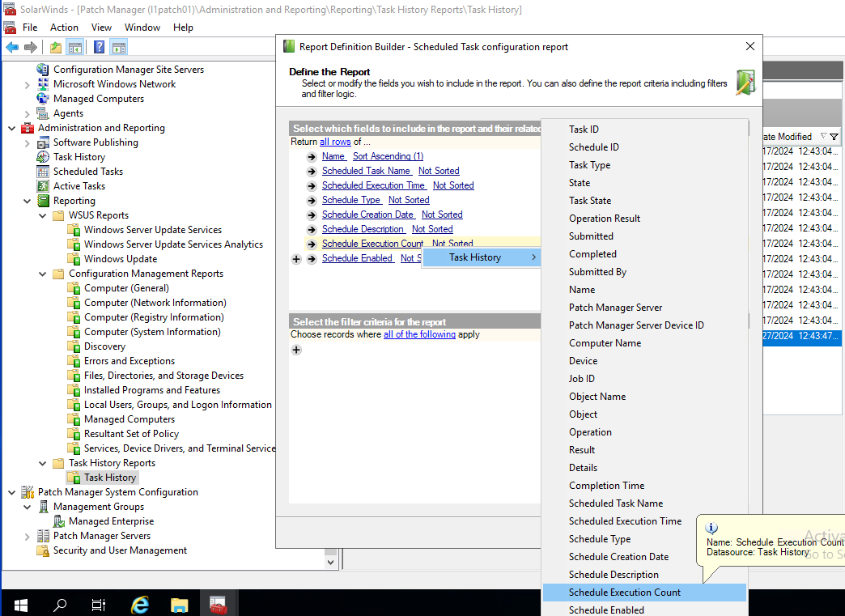Click 'all of the following' filter link
The width and height of the screenshot is (845, 616).
[x=419, y=334]
